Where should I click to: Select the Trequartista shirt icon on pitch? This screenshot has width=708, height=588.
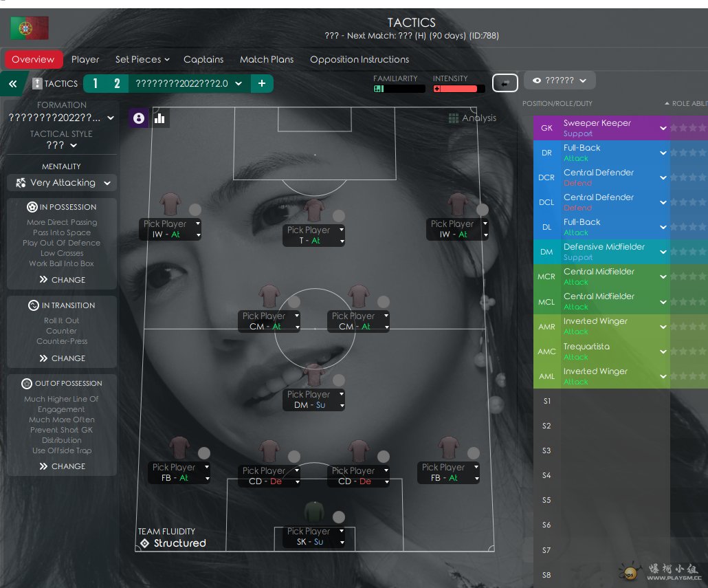pos(314,210)
